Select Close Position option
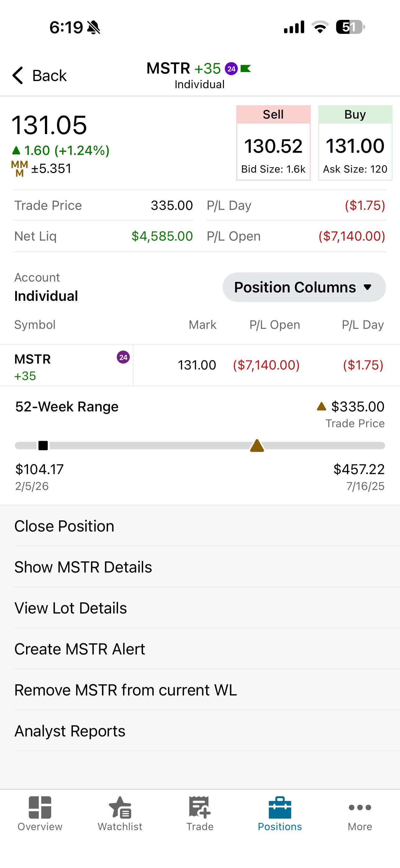 pos(64,526)
